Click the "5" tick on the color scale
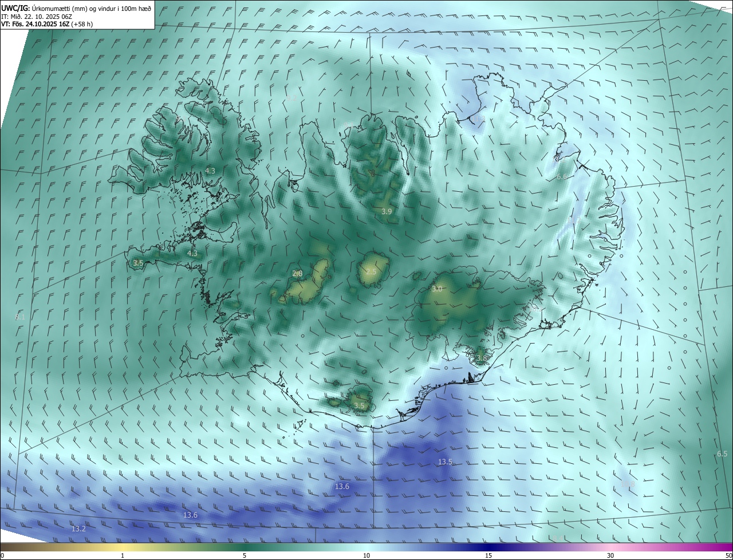The width and height of the screenshot is (733, 560). coord(245,555)
